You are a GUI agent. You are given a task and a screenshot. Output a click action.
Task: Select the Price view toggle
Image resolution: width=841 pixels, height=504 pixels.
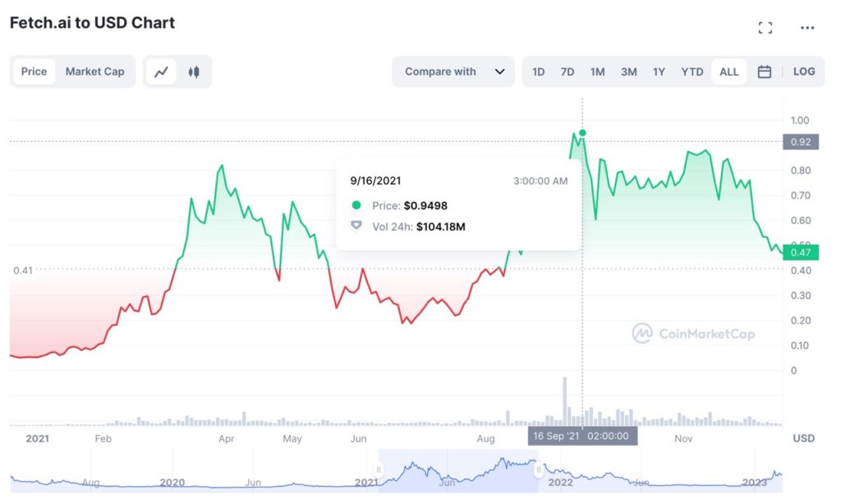pos(34,71)
